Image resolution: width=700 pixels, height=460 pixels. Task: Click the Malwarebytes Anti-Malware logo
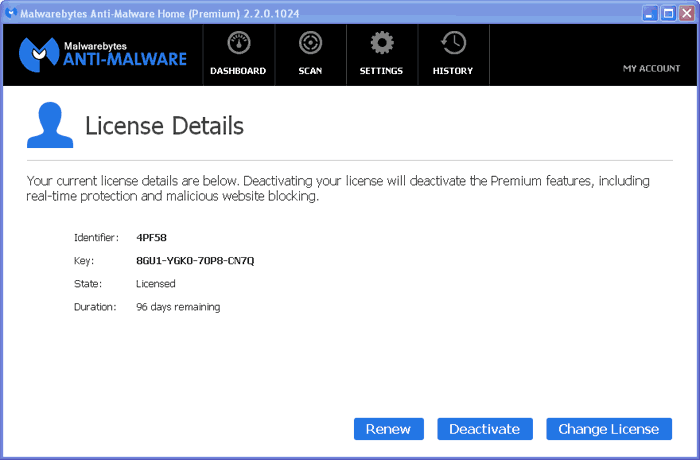pyautogui.click(x=103, y=54)
